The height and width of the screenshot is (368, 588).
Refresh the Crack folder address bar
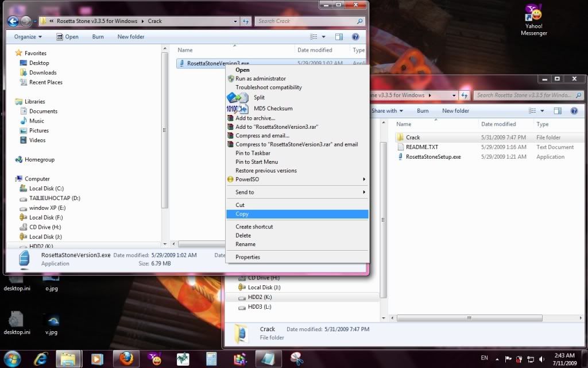tap(246, 21)
